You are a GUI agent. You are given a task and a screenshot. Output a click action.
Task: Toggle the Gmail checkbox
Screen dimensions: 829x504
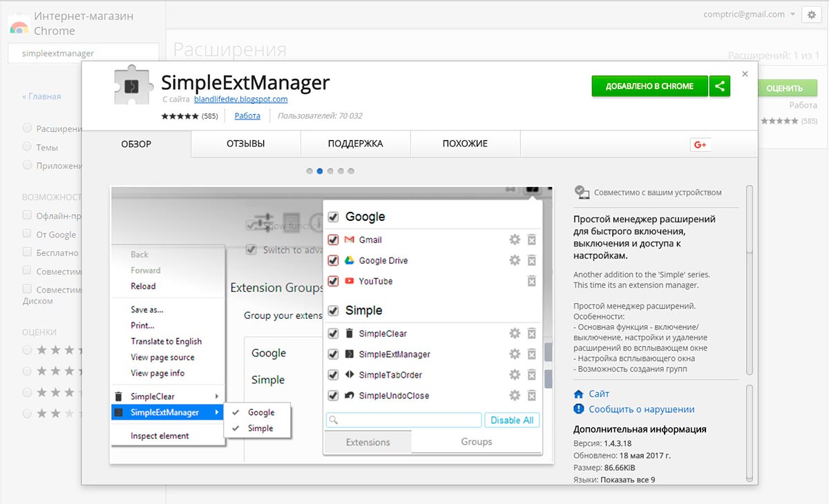click(x=333, y=240)
